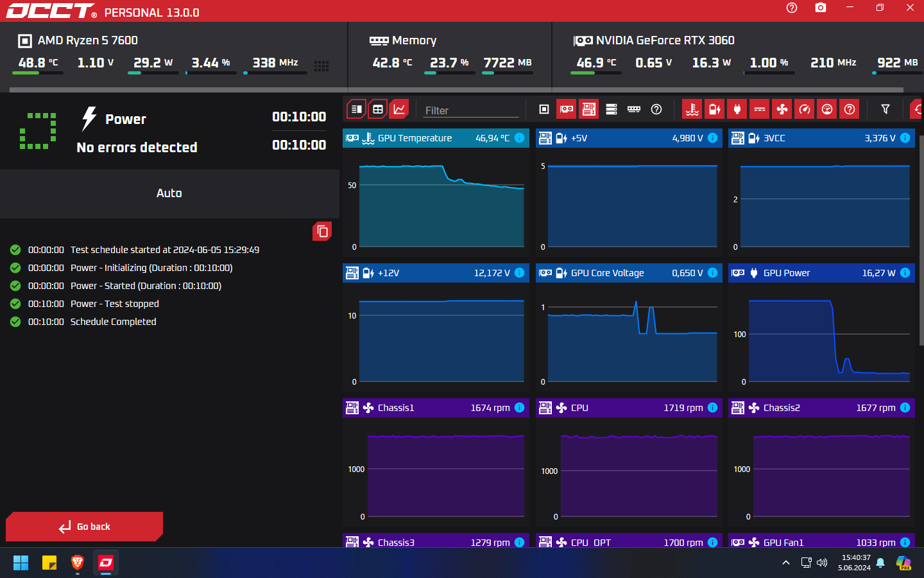Image resolution: width=924 pixels, height=578 pixels.
Task: Click the CPU temperature value 48.8 °C
Action: 38,63
